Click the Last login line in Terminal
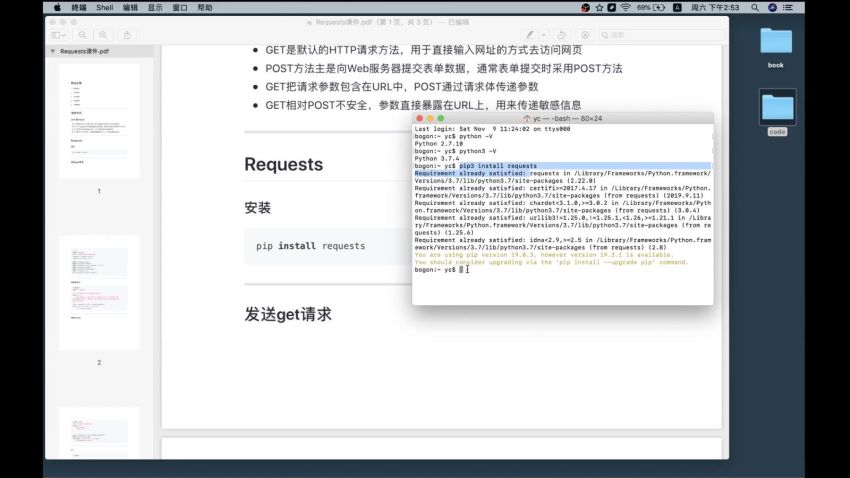 pyautogui.click(x=492, y=129)
